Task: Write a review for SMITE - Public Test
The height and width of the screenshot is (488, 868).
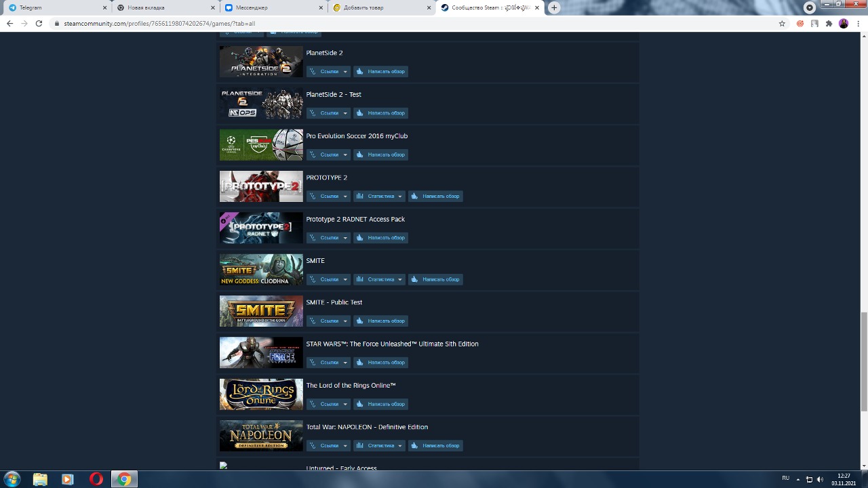Action: [380, 321]
